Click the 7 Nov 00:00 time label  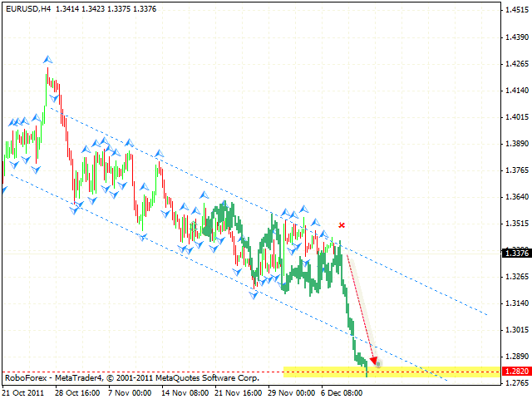click(x=127, y=391)
